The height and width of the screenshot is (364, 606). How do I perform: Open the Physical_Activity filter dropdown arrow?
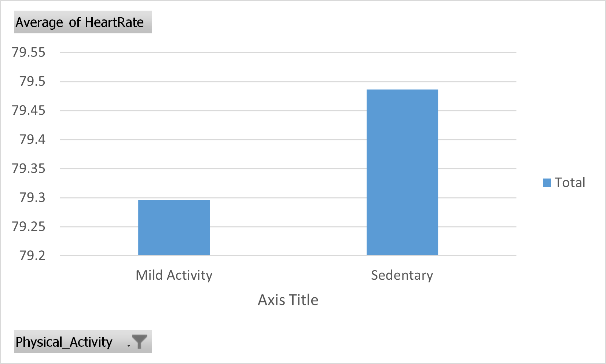128,345
